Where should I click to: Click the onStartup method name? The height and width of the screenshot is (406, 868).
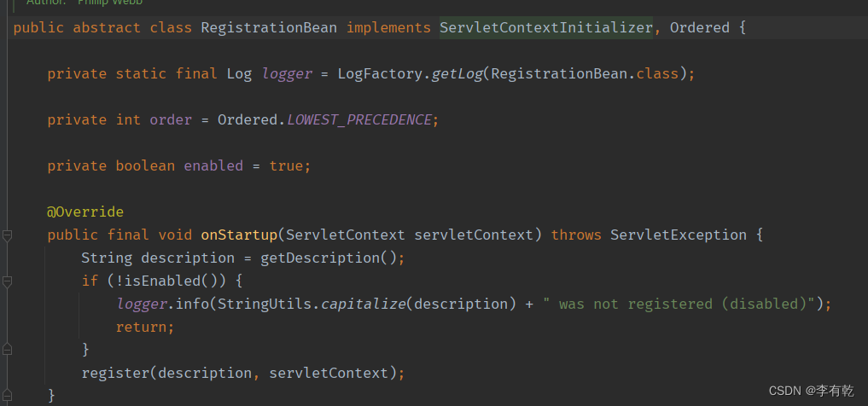(239, 235)
